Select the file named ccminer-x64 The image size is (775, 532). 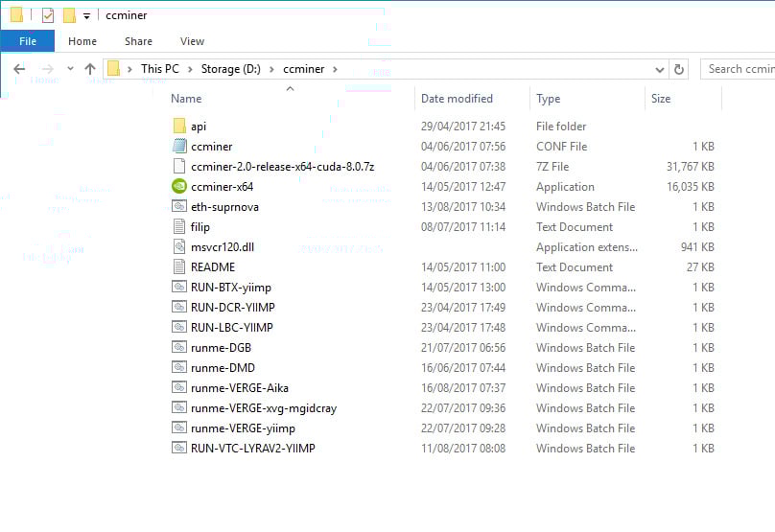click(222, 187)
